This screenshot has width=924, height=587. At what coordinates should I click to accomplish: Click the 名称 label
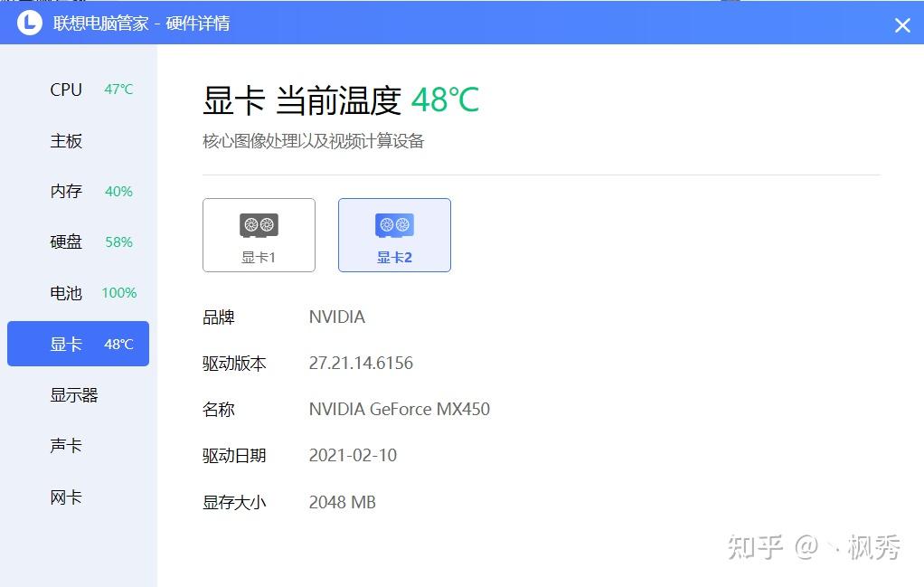pyautogui.click(x=219, y=409)
